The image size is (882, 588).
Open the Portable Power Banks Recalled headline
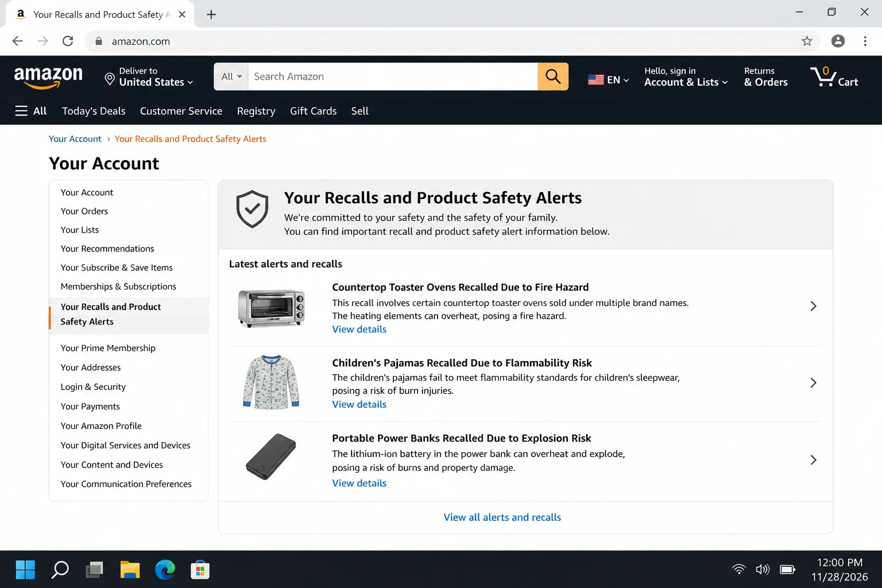[461, 438]
